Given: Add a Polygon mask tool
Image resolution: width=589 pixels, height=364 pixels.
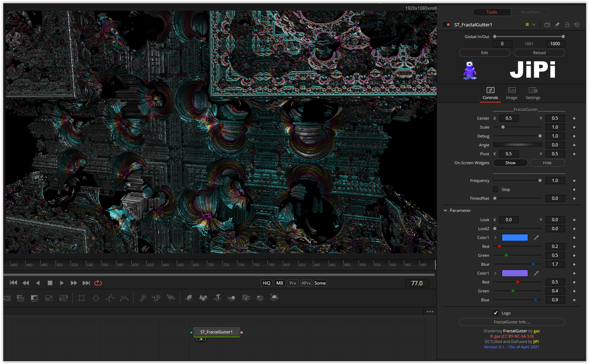Looking at the screenshot, I should (110, 298).
